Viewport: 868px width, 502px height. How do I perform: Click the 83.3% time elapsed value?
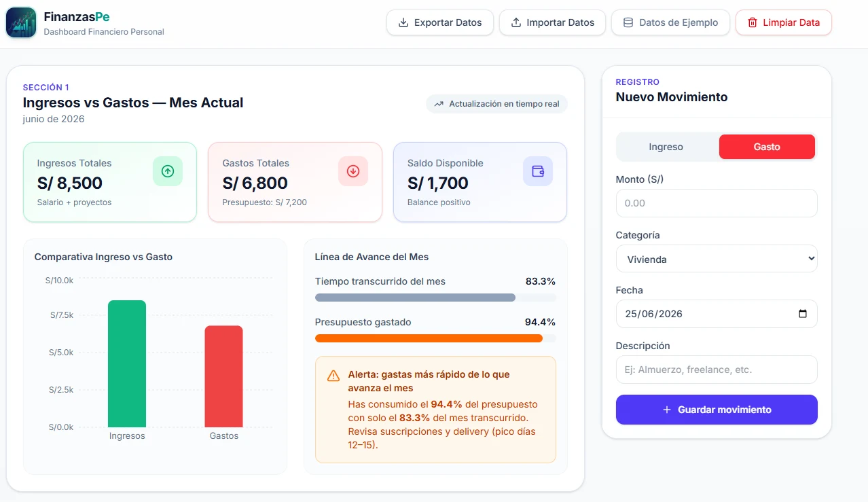(x=541, y=281)
